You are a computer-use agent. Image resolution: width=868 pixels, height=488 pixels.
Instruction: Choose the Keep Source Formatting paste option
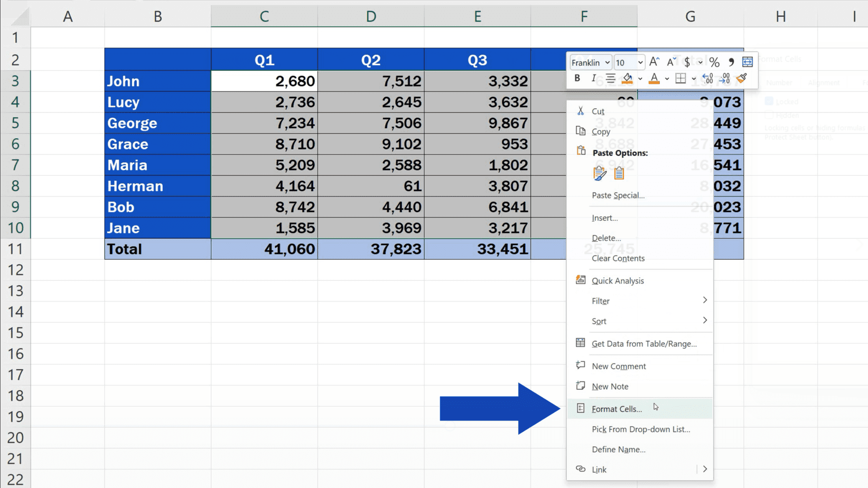[599, 173]
